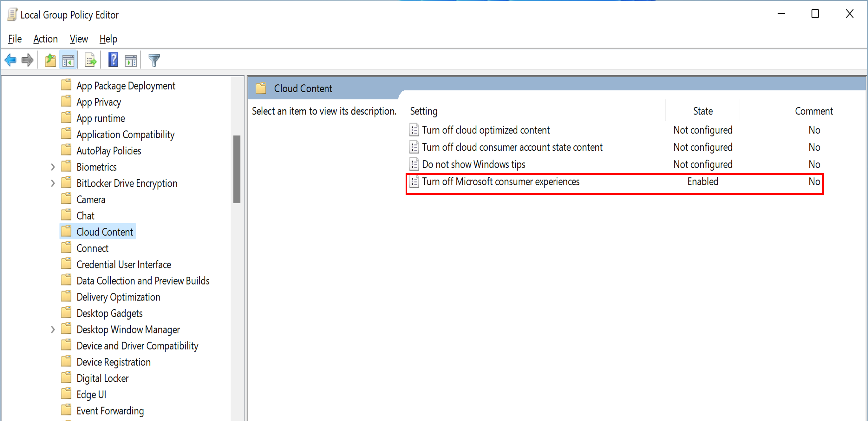Select the Delivery Optimization folder
Viewport: 868px width, 421px height.
118,297
